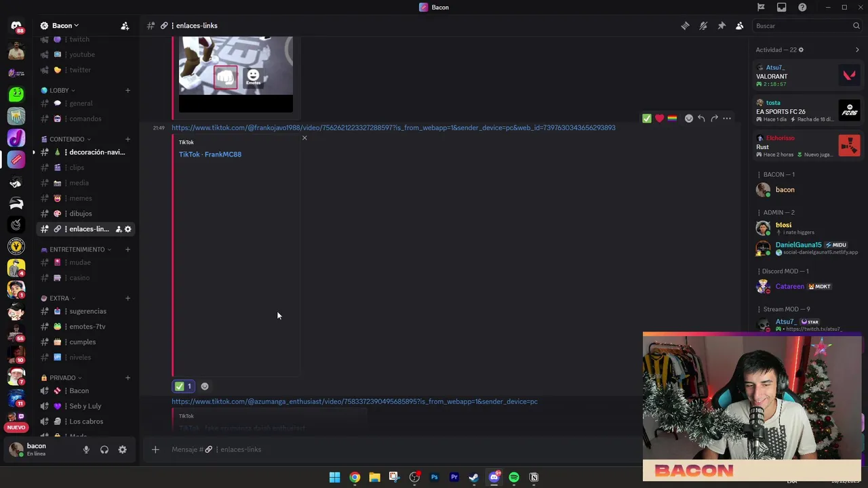868x488 pixels.
Task: Add channel to ENTRETENIMIENTO category plus
Action: 127,249
